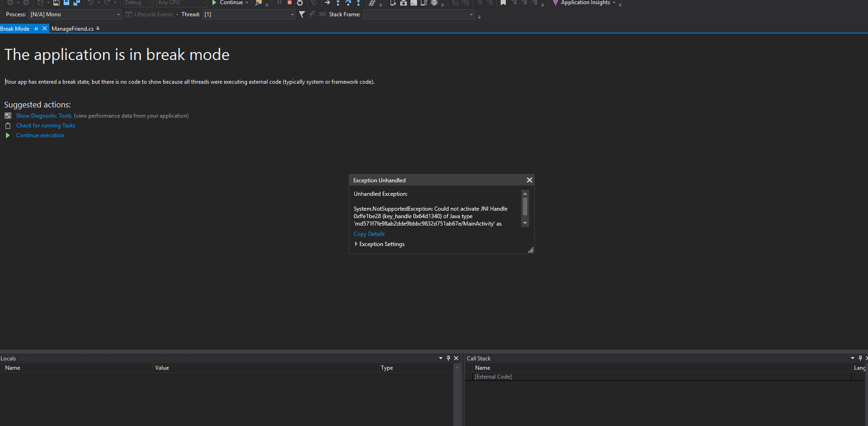
Task: Click the thread filter funnel icon
Action: 302,14
